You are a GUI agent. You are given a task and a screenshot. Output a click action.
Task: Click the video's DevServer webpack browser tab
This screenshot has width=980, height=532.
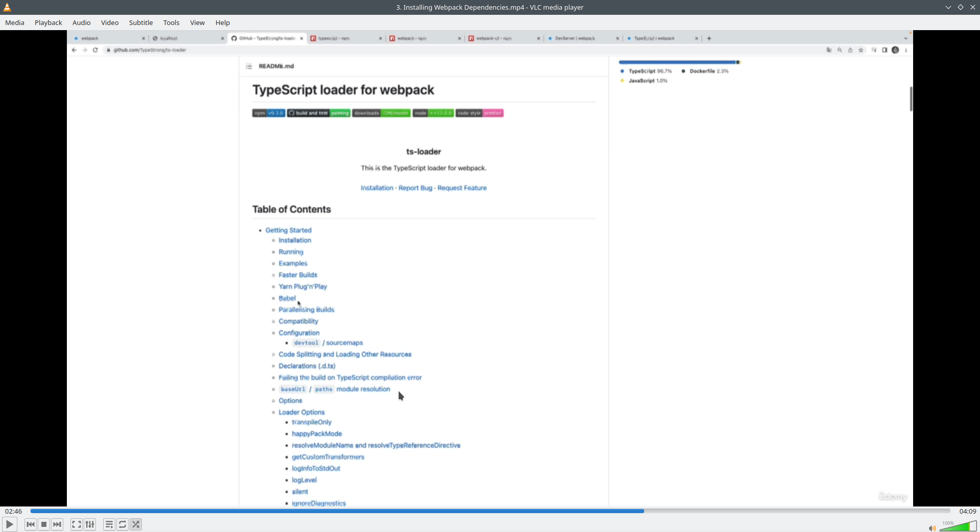(x=583, y=38)
